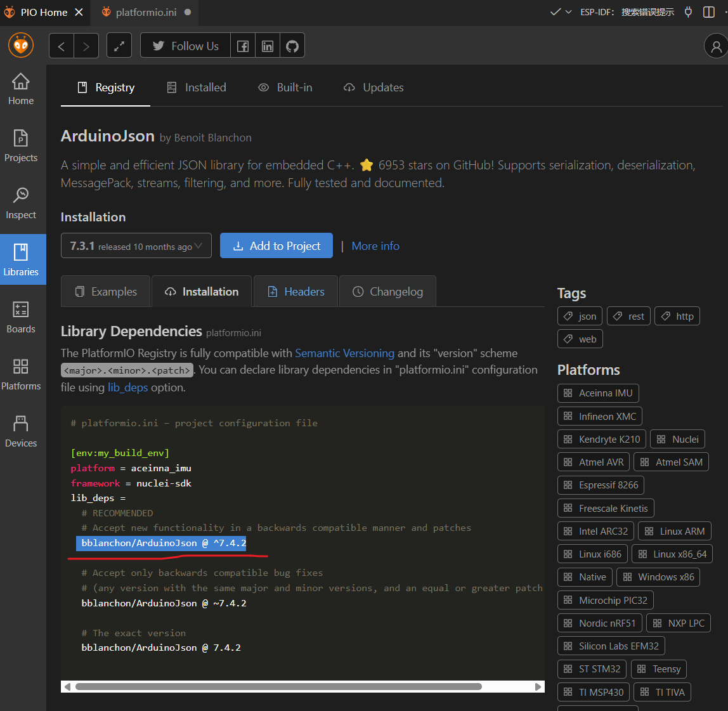This screenshot has height=711, width=728.
Task: Open the More info link
Action: (375, 245)
